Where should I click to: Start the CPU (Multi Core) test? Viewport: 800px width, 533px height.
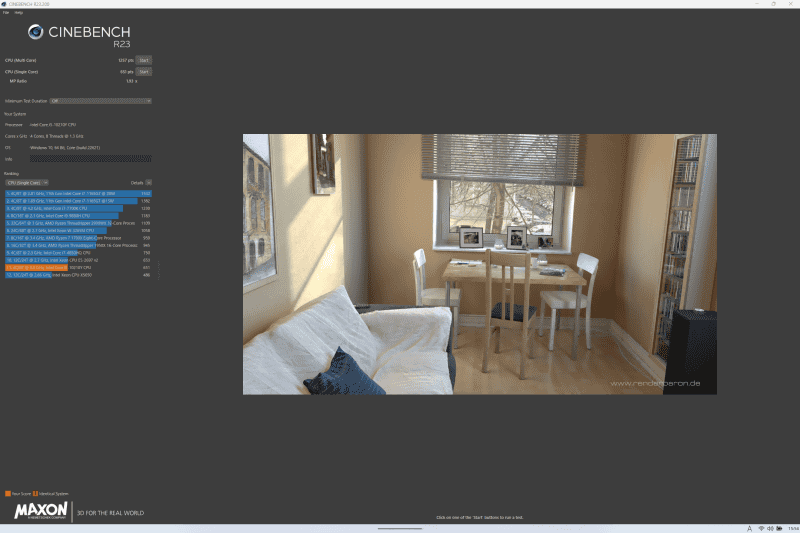point(144,60)
